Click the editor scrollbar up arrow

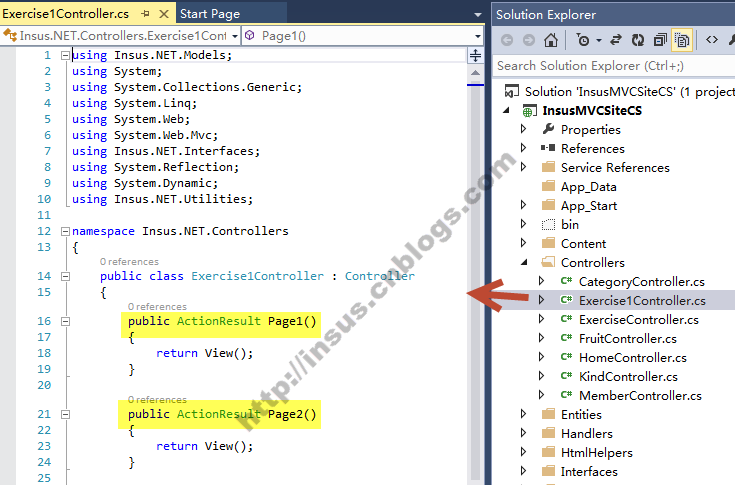click(475, 73)
